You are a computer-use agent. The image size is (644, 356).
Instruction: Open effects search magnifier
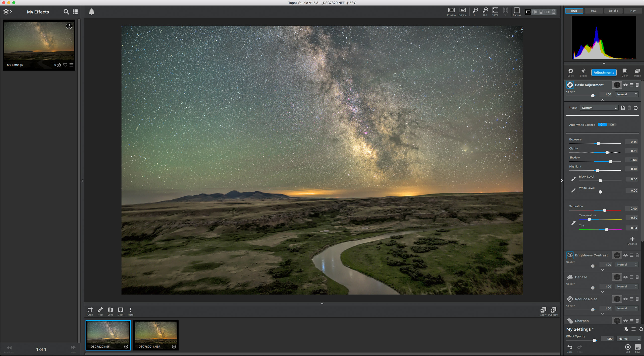pos(66,12)
